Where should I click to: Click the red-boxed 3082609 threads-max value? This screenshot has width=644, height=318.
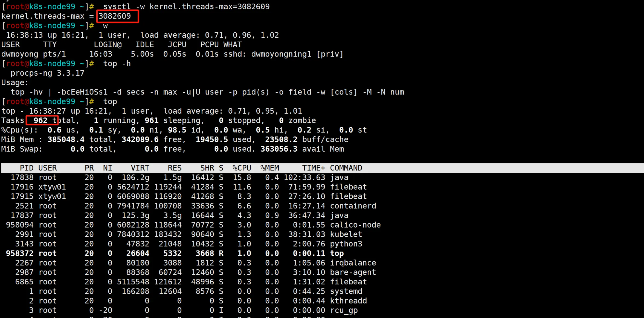[x=115, y=16]
